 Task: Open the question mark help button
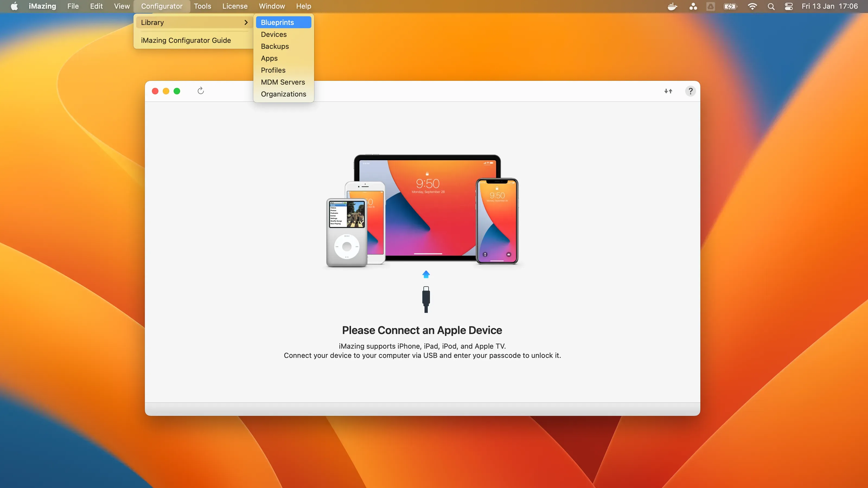[690, 91]
